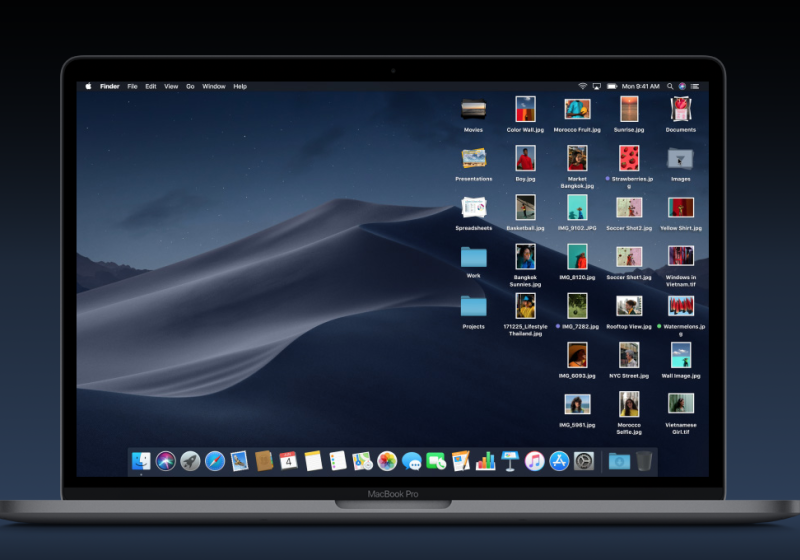Select Vietnamese Girl.tif file
The height and width of the screenshot is (560, 800).
[681, 404]
